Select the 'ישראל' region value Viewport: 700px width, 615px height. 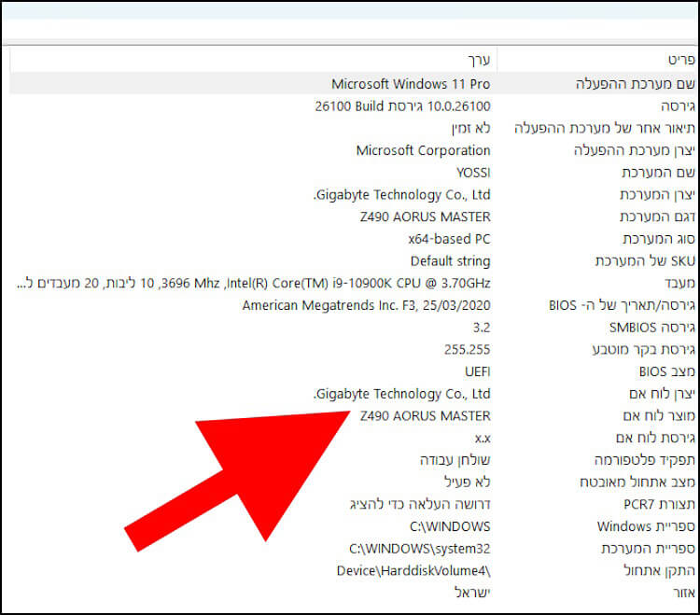(472, 594)
